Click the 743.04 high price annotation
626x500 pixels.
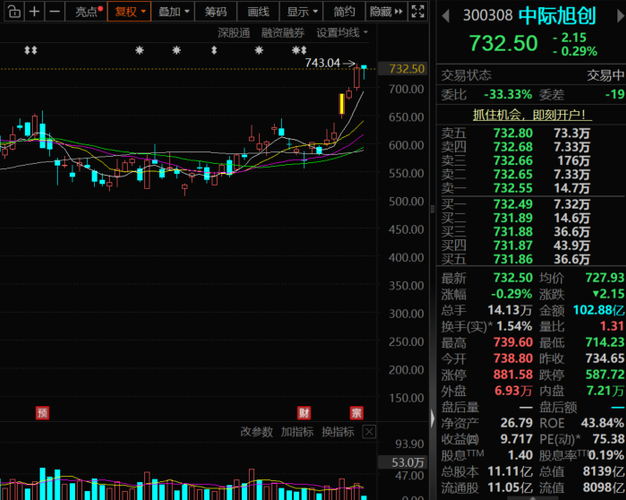[322, 63]
